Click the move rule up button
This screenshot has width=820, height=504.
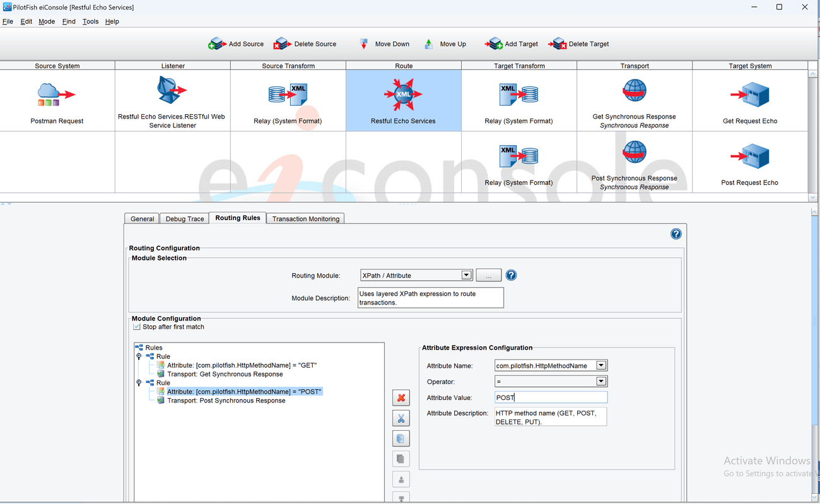(x=401, y=479)
